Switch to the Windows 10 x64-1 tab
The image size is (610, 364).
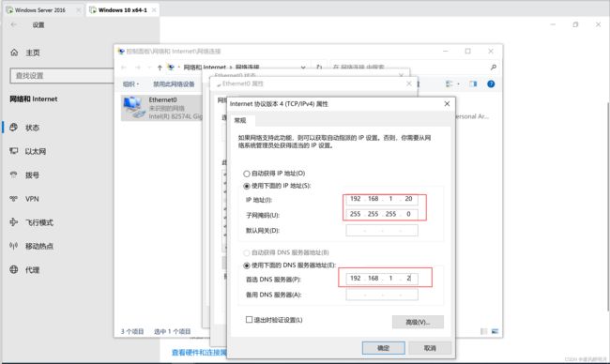[123, 10]
